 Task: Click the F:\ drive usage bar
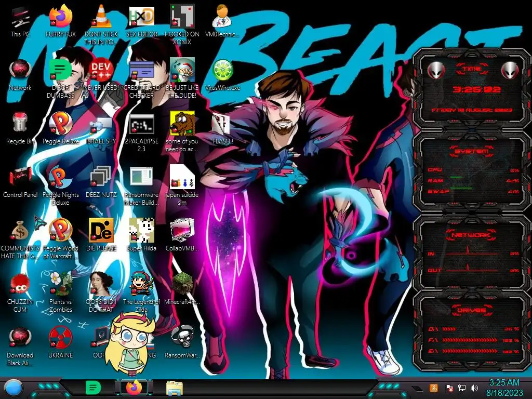[474, 340]
